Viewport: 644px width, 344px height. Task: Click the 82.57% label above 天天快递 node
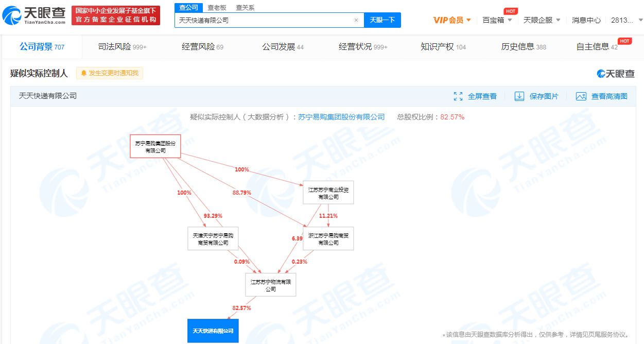pos(241,308)
